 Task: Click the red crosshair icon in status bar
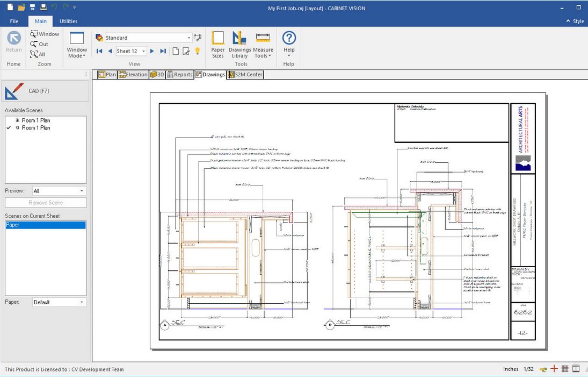[554, 369]
